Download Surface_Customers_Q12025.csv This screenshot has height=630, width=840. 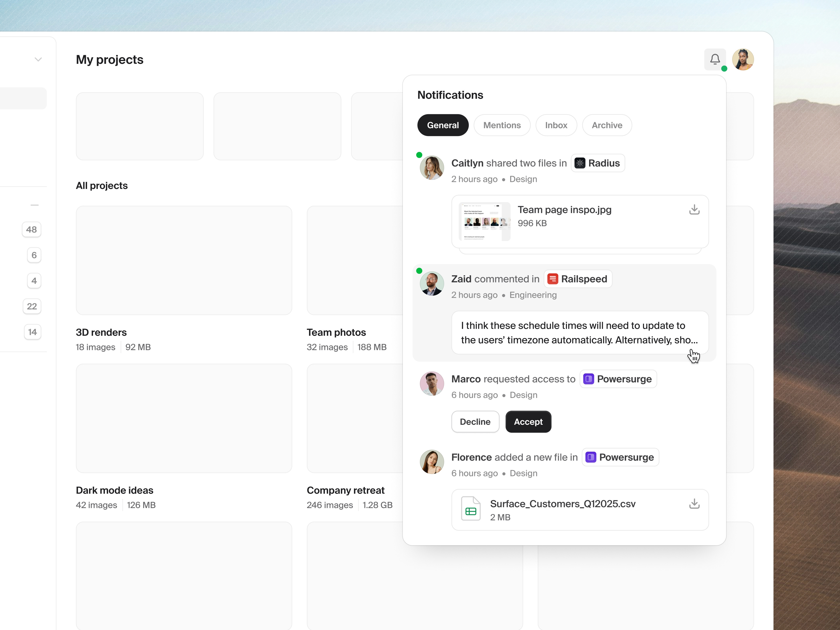click(x=694, y=504)
